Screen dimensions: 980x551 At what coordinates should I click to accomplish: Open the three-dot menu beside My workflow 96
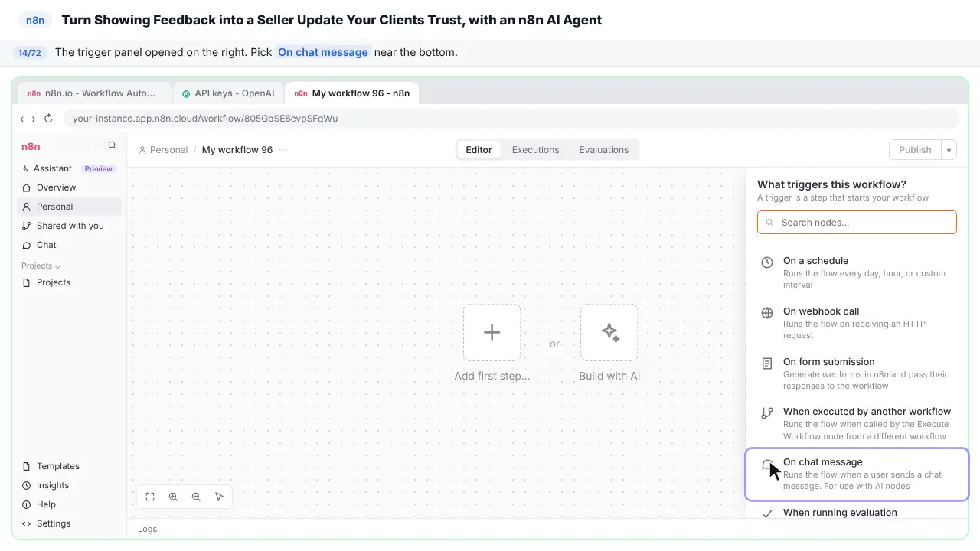coord(283,150)
